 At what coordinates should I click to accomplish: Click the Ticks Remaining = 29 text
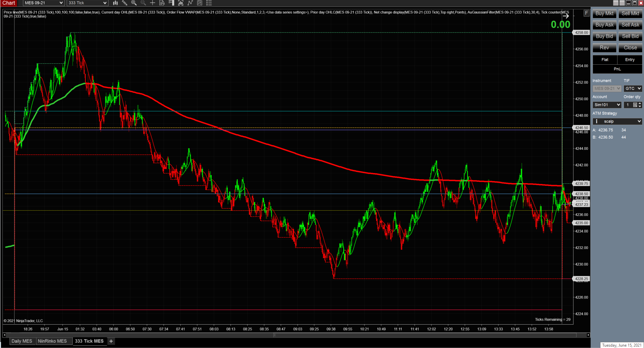553,320
